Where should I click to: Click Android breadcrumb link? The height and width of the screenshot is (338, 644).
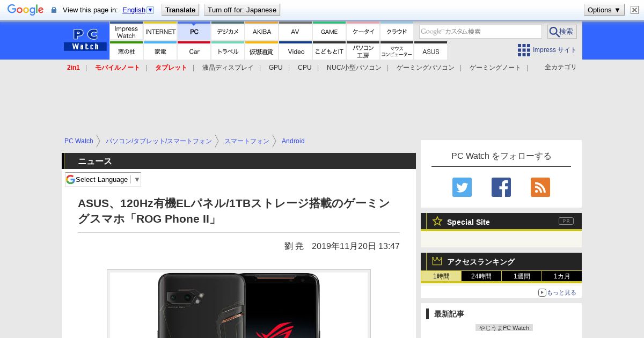click(x=293, y=141)
